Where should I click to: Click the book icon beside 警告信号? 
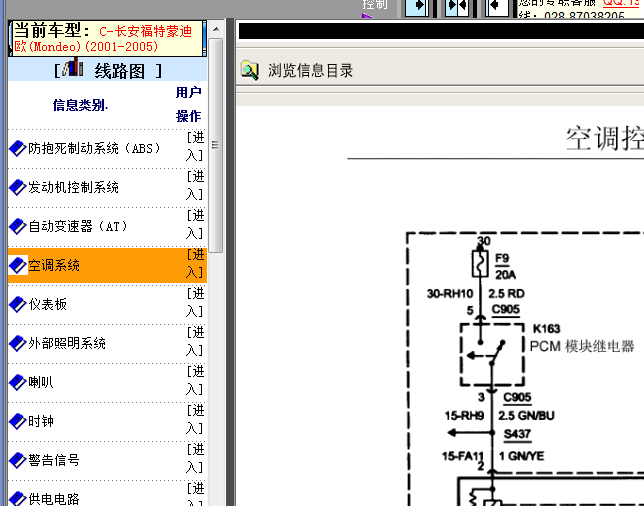tap(18, 460)
